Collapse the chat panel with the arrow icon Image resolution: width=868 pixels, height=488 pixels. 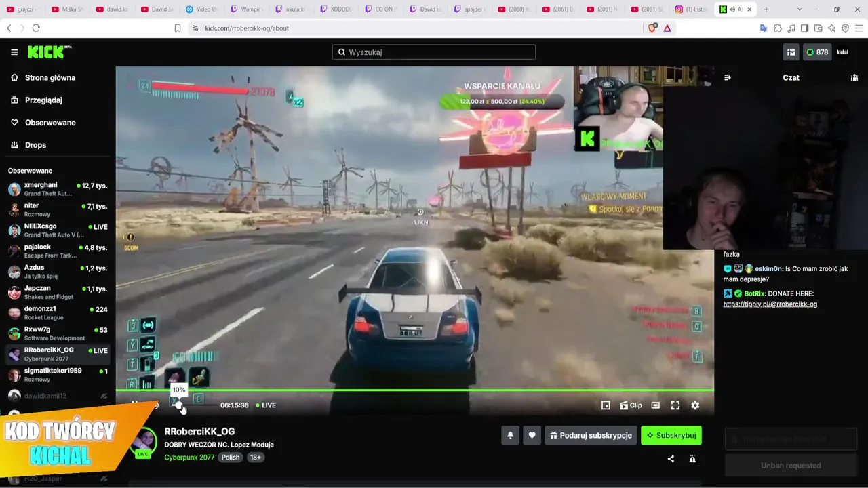click(728, 77)
